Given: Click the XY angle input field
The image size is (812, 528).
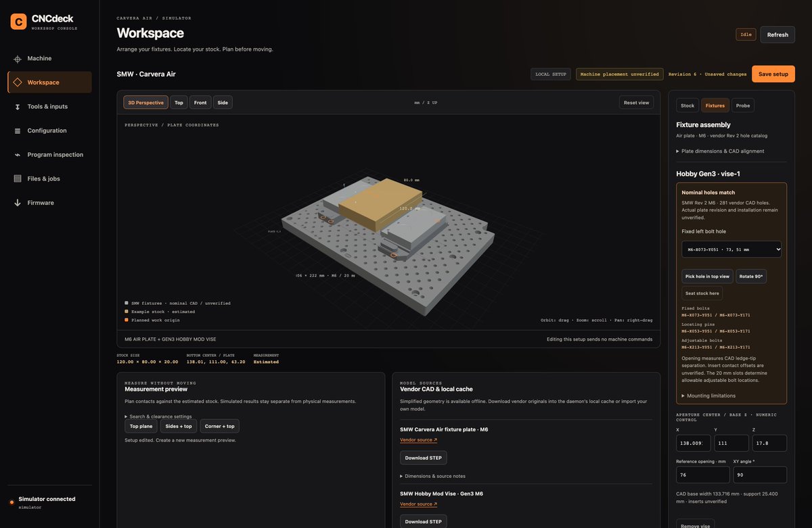Looking at the screenshot, I should pos(760,475).
